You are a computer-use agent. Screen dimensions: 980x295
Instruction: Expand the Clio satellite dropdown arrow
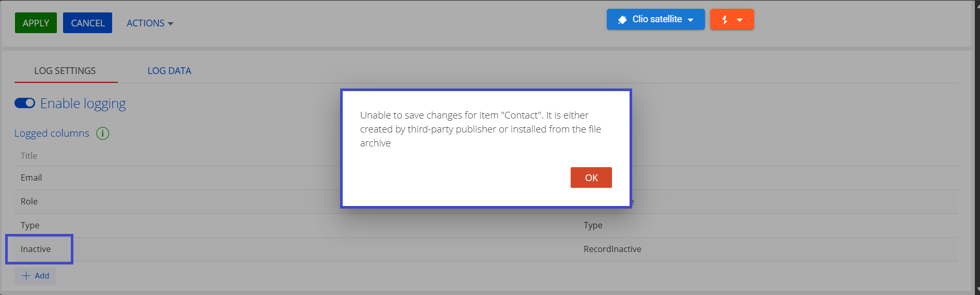(691, 20)
